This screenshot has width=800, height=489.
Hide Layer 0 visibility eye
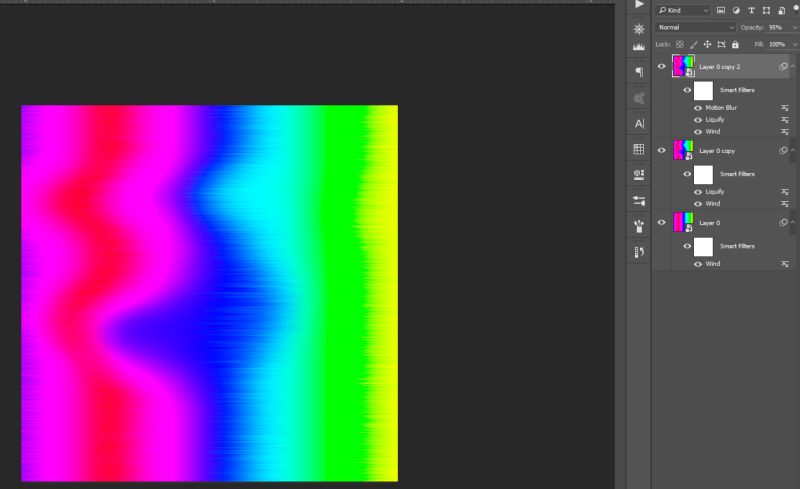coord(662,223)
